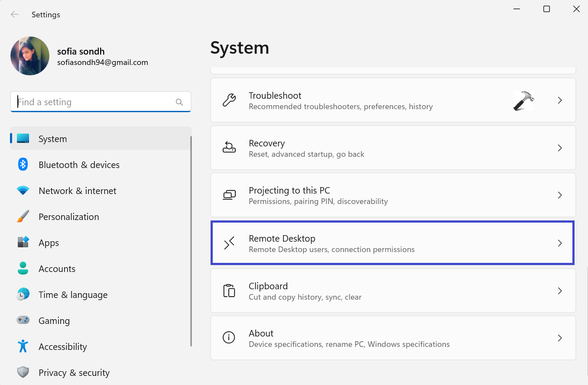Click the Clipboard icon
Screen dimensions: 588x385
click(x=229, y=291)
